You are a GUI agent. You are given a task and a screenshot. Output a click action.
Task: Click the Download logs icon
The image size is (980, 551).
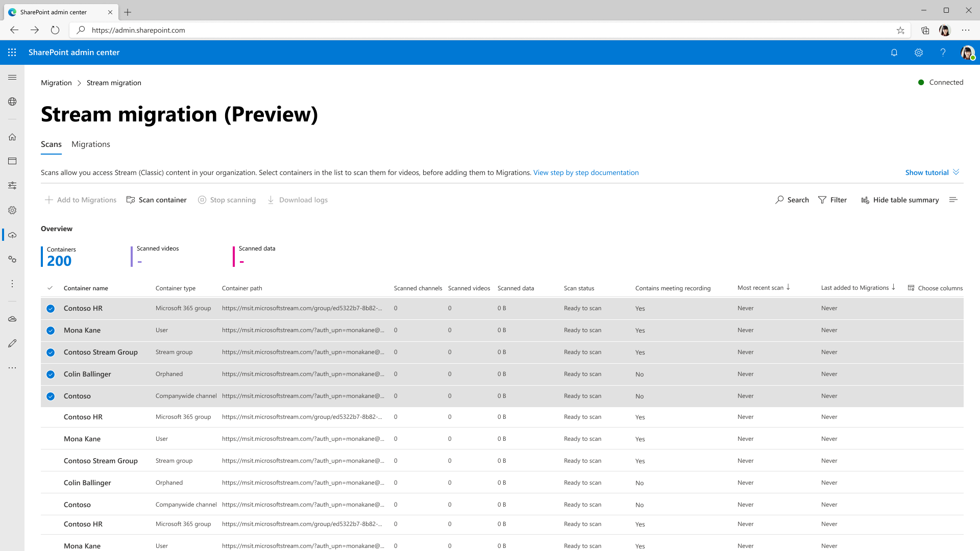click(271, 200)
